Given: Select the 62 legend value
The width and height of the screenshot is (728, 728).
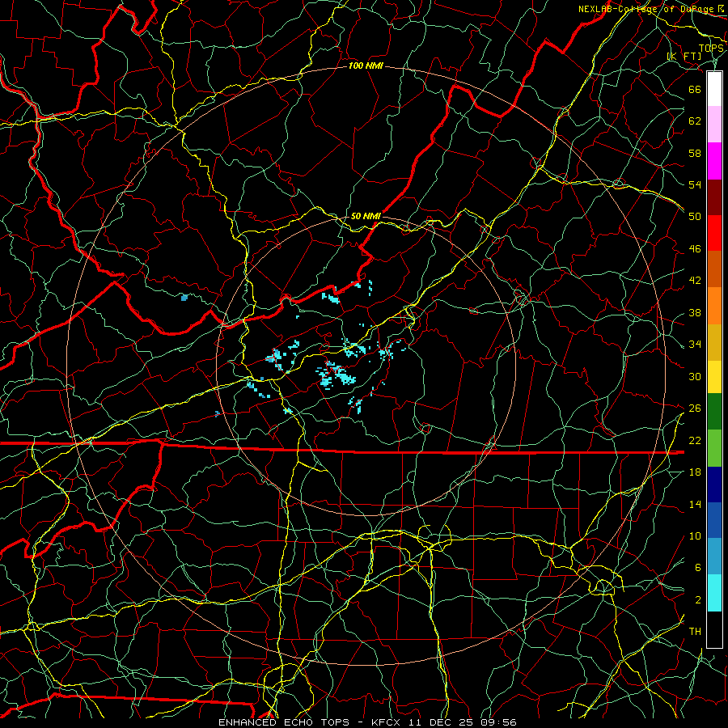Looking at the screenshot, I should coord(695,121).
